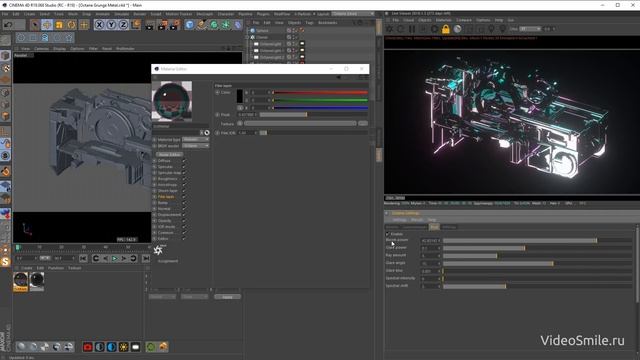Adjust the Float value slider

point(314,115)
